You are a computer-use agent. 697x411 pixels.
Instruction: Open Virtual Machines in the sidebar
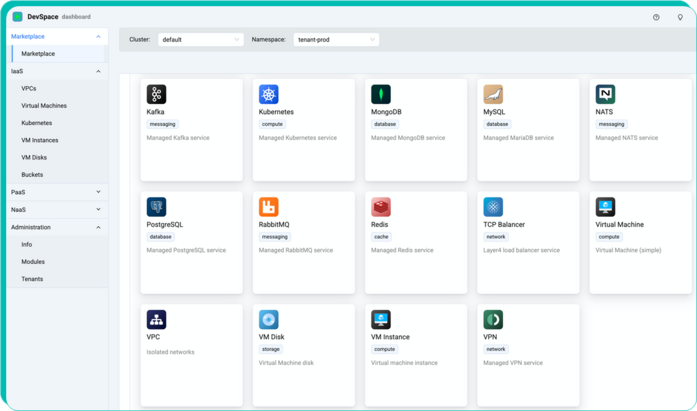(44, 105)
